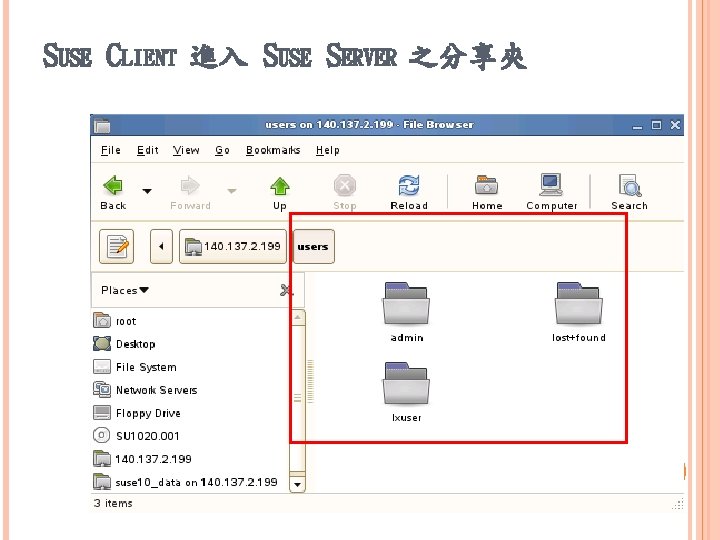The image size is (720, 540).
Task: Click the Network Servers icon
Action: point(101,389)
